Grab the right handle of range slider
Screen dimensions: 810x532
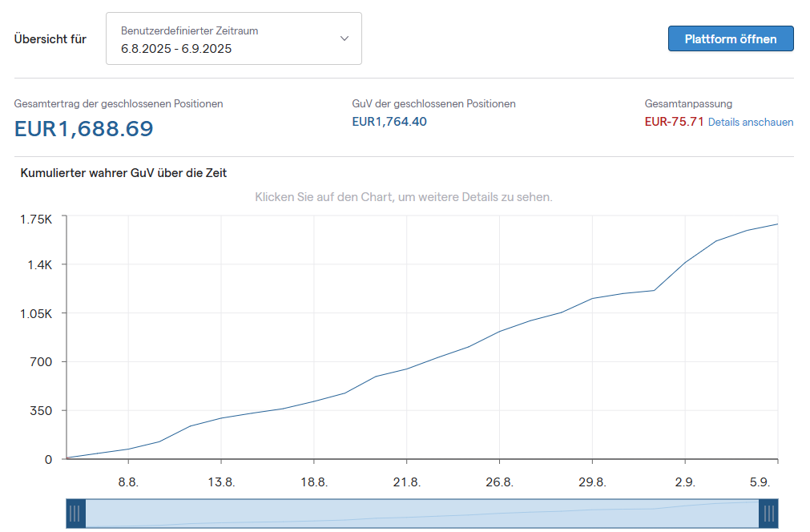[x=768, y=514]
